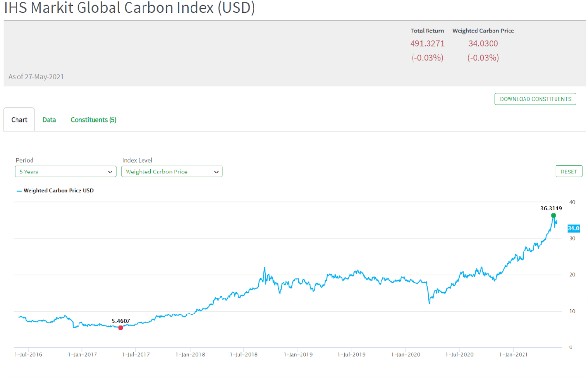The image size is (588, 377).
Task: Click the 1-Jan-2020 axis label
Action: coord(405,354)
